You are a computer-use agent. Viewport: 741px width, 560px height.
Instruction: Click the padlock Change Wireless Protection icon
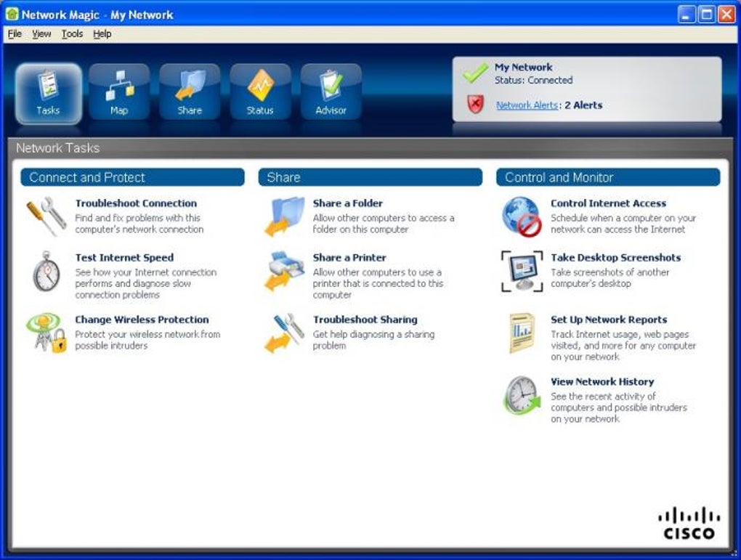[x=46, y=333]
